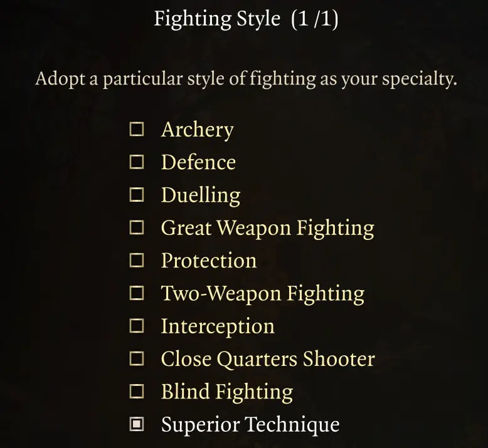Check the Two-Weapon Fighting box
Screen dimensions: 488x448
pos(137,293)
